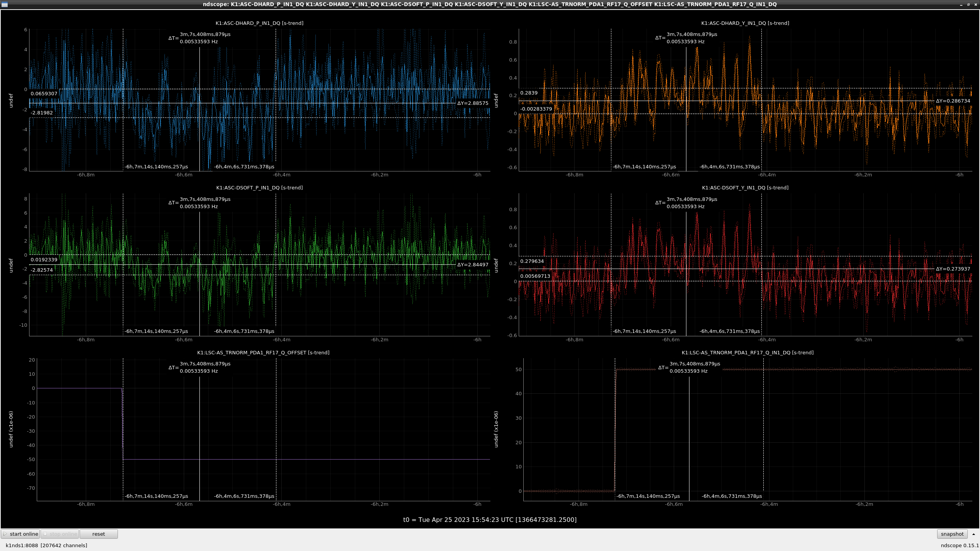Click the start online play button
980x551 pixels.
(x=20, y=534)
